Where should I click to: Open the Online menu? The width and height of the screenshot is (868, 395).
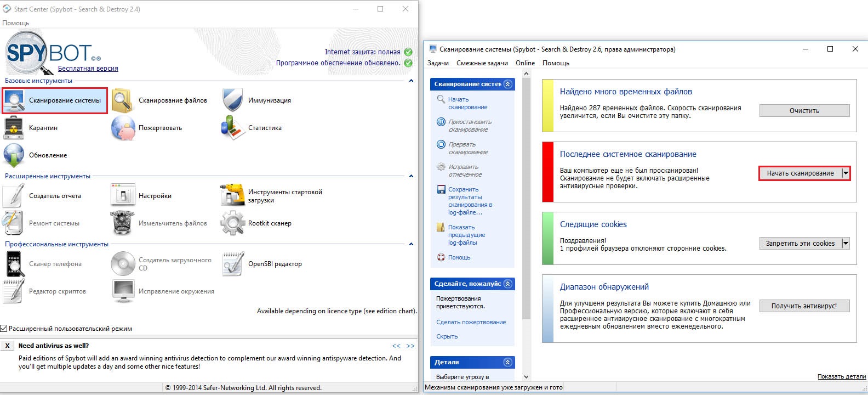point(525,63)
